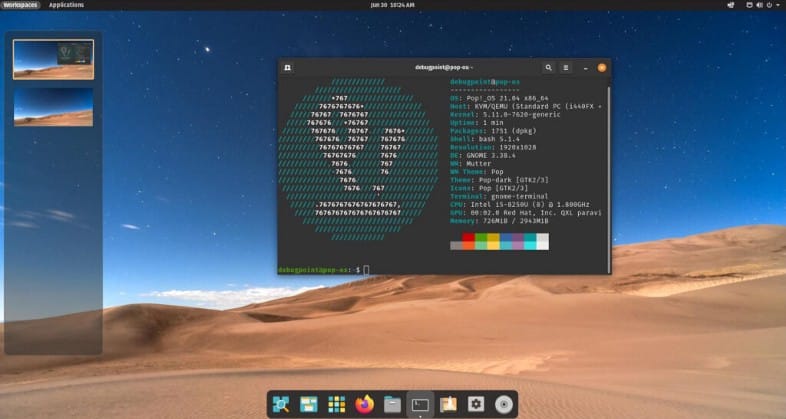Click the network icon in top bar
Image resolution: width=786 pixels, height=419 pixels.
(x=749, y=5)
